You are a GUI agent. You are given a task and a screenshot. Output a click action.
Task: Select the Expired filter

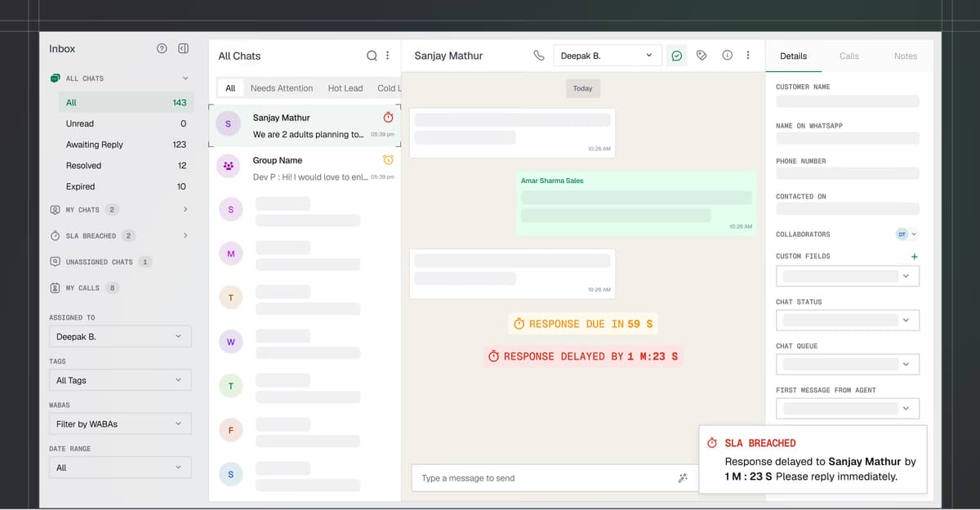click(x=126, y=186)
